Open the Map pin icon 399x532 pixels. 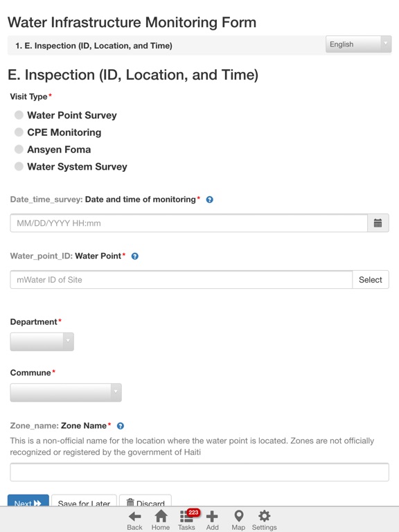point(238,520)
